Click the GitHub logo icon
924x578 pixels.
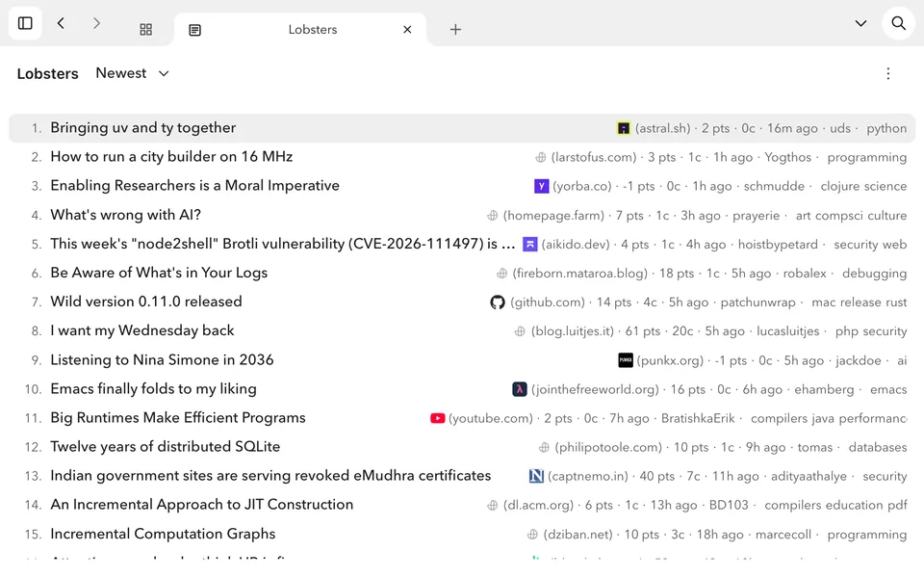coord(498,302)
